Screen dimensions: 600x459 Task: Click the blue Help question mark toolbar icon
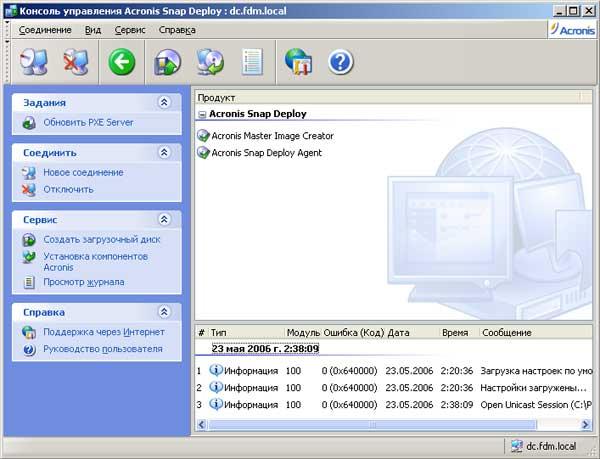click(x=341, y=62)
